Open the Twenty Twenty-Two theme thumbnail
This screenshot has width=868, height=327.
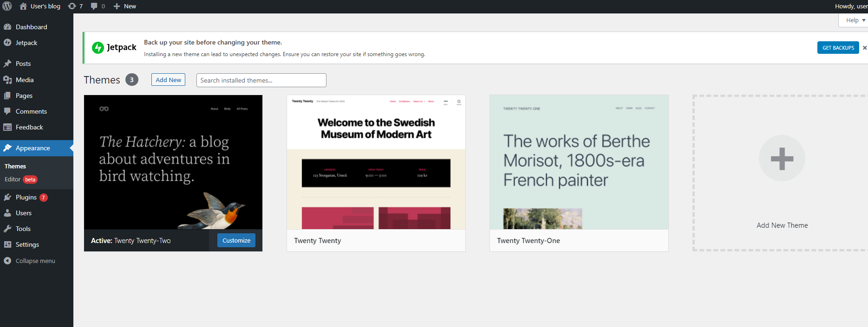tap(173, 162)
